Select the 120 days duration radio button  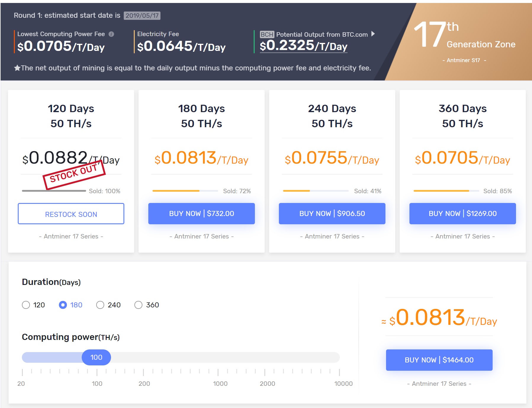pyautogui.click(x=26, y=305)
